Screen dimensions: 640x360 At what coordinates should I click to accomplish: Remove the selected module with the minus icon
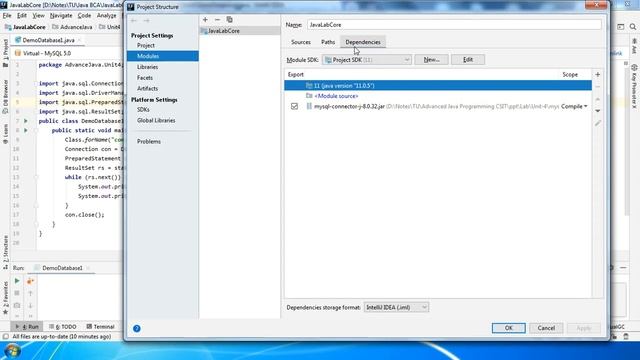[217, 20]
